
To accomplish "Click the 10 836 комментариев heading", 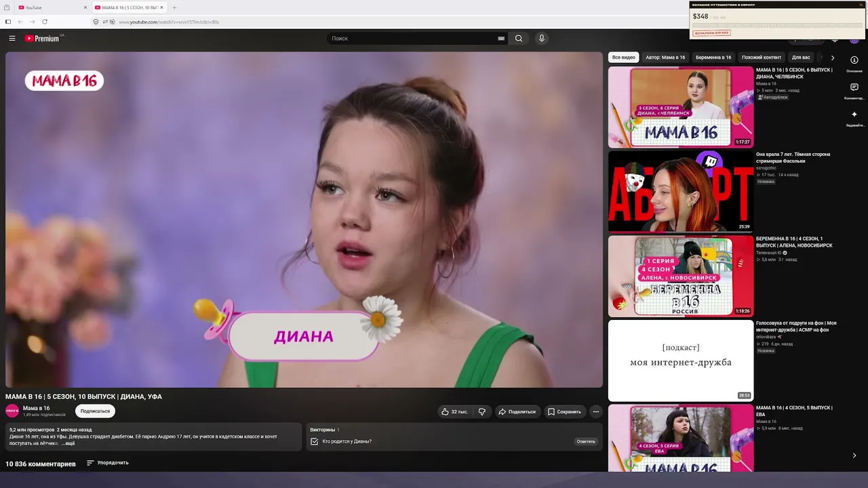I will pyautogui.click(x=41, y=464).
